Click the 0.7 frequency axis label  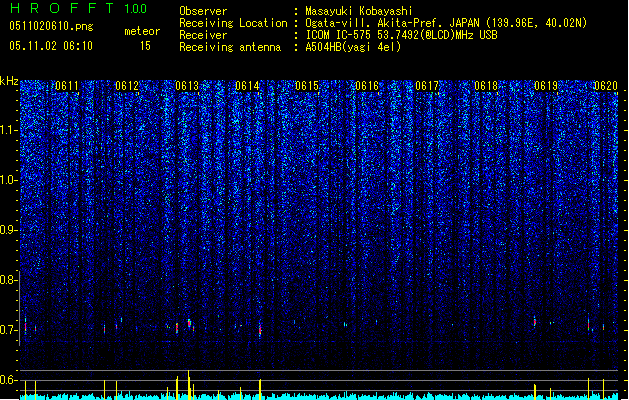tap(8, 330)
